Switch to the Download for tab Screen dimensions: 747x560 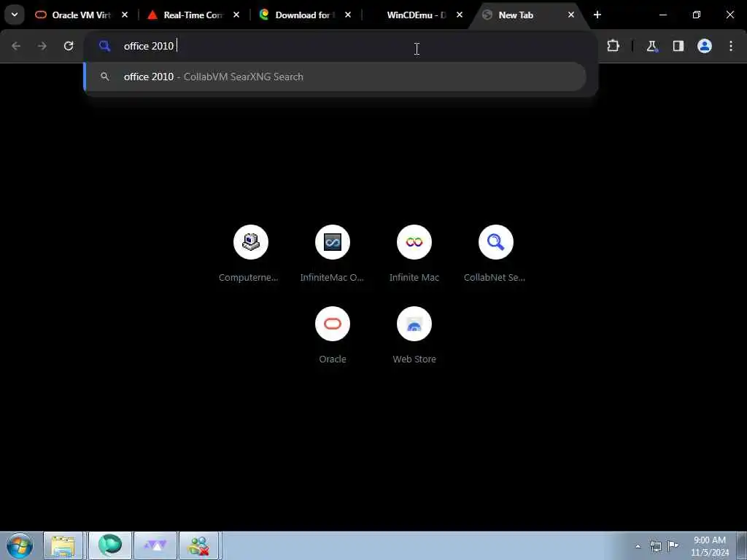pos(304,15)
